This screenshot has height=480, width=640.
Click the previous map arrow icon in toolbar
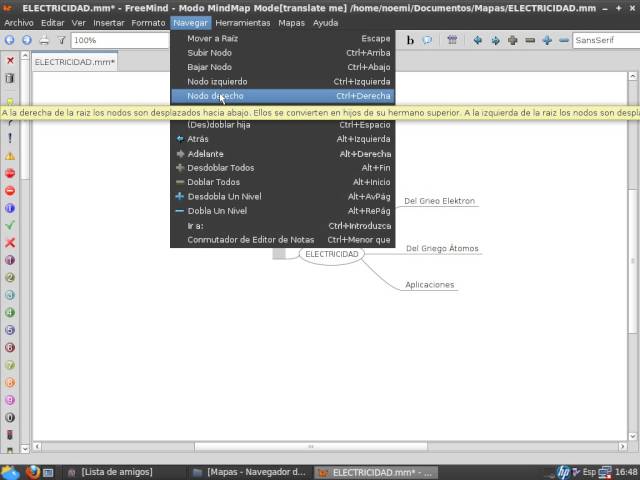tap(9, 40)
